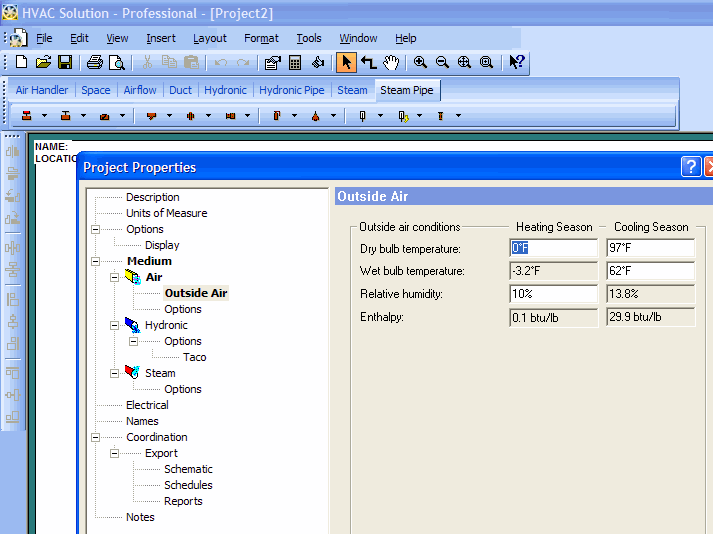This screenshot has width=713, height=534.
Task: Select Display under Options
Action: click(162, 245)
